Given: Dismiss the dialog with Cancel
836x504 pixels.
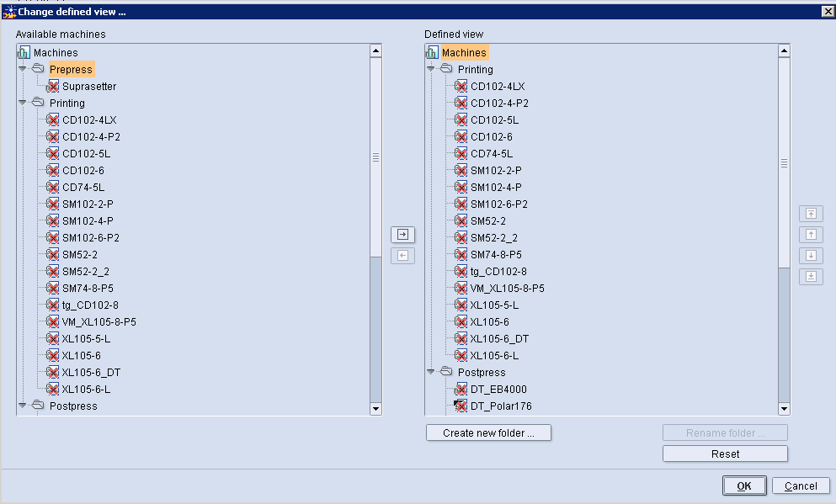Looking at the screenshot, I should tap(801, 485).
